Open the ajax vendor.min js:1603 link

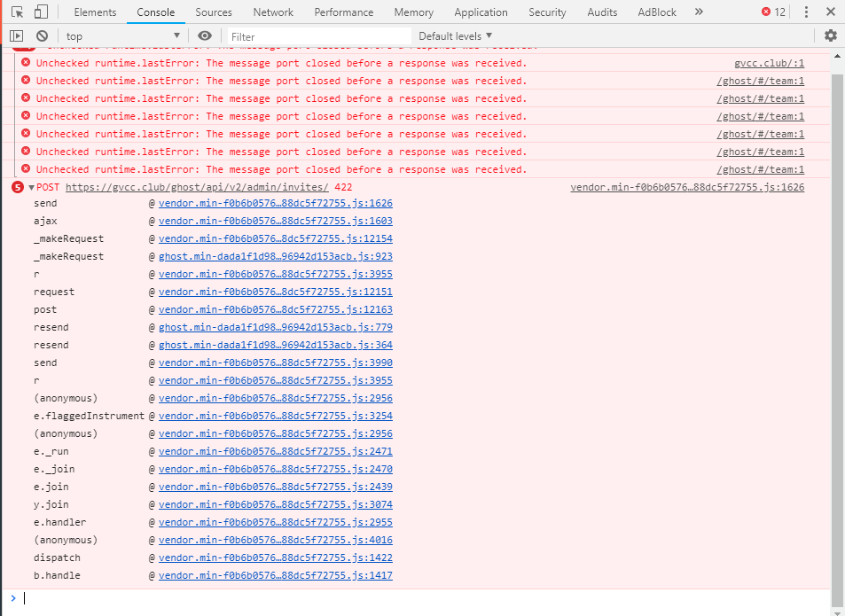pyautogui.click(x=276, y=221)
